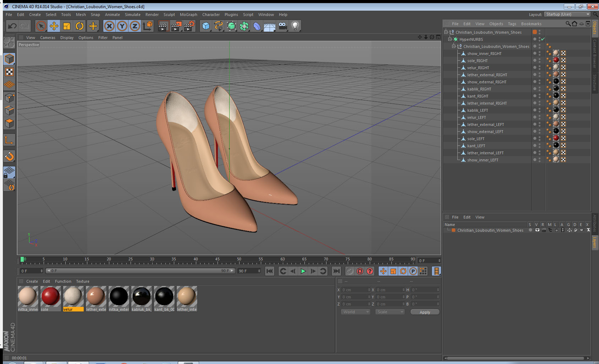Select the Live Selection tool

pyautogui.click(x=41, y=26)
